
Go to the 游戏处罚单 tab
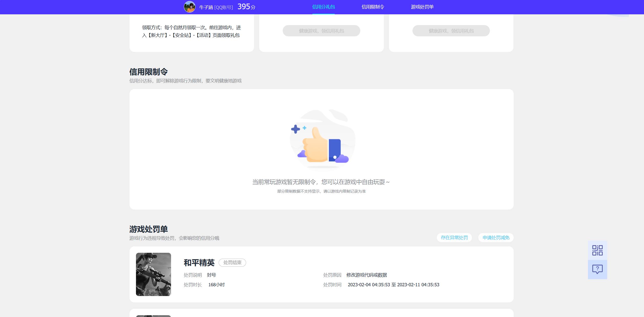[x=422, y=7]
